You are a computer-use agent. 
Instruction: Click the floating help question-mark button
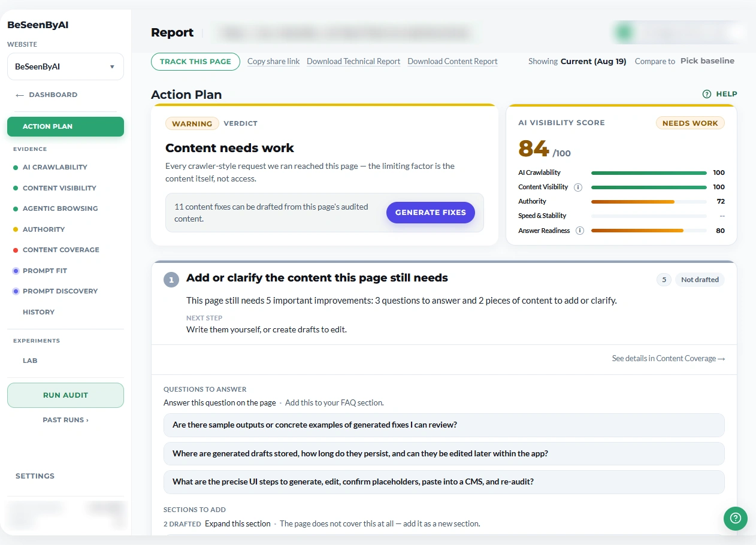coord(736,519)
